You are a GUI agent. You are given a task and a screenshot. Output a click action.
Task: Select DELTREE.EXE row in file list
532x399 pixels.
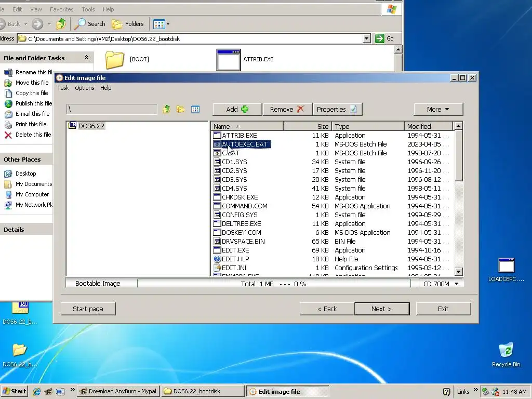[332, 223]
